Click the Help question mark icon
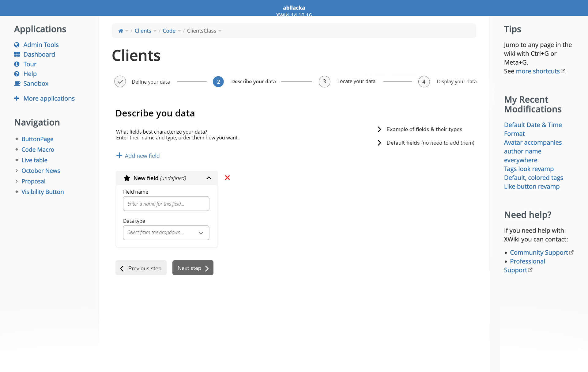 coord(17,74)
